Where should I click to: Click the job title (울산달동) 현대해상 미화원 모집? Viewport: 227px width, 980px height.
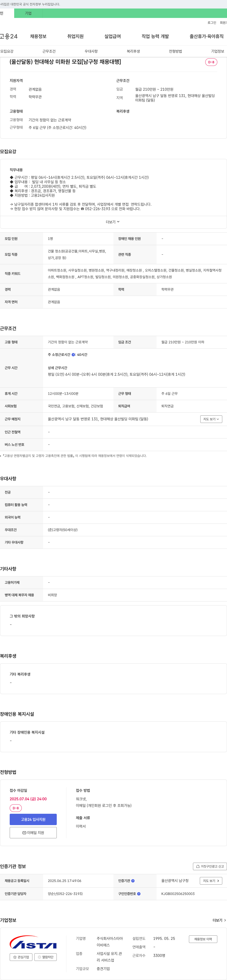click(x=65, y=62)
